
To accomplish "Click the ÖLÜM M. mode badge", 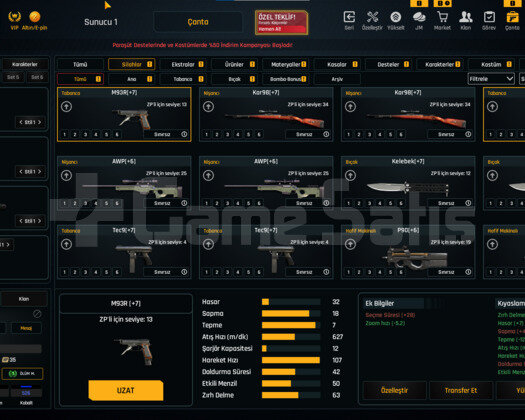I will (x=22, y=373).
